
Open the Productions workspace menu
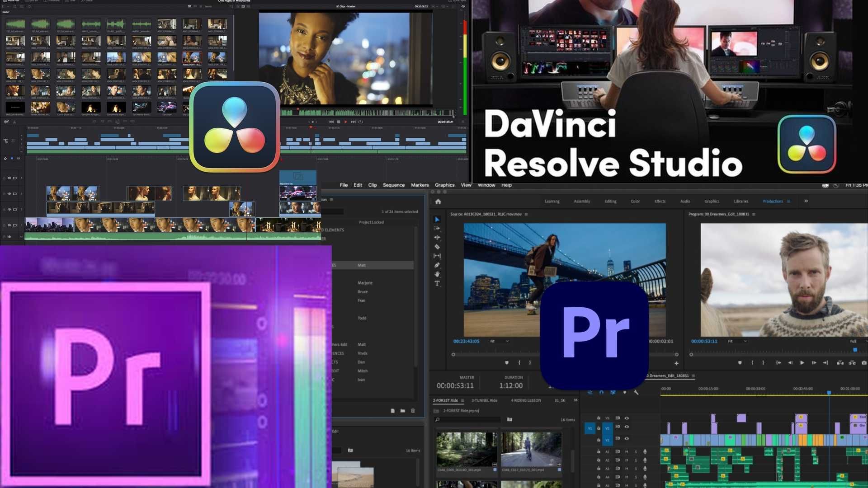tap(789, 201)
